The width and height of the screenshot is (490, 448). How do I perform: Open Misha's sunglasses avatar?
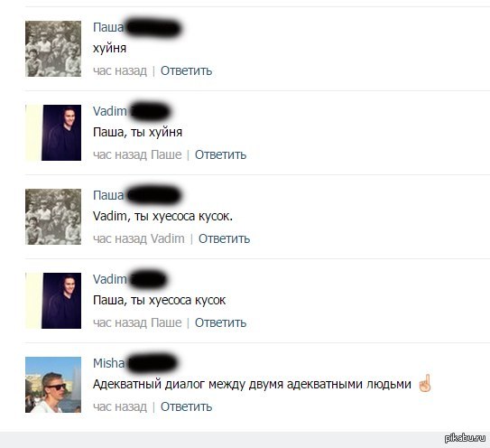[x=53, y=385]
